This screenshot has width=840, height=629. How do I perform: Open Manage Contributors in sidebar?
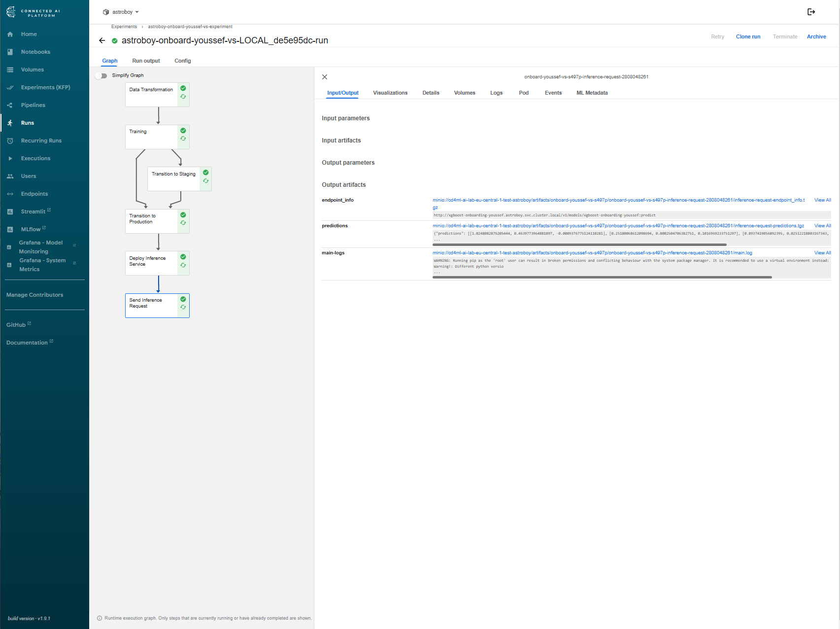pyautogui.click(x=35, y=295)
